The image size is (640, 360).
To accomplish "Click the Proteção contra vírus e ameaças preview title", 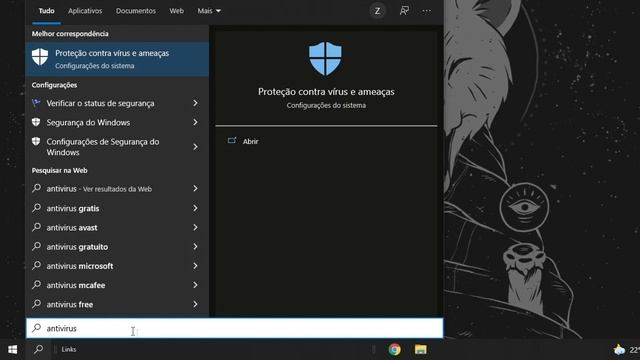I will (x=326, y=92).
